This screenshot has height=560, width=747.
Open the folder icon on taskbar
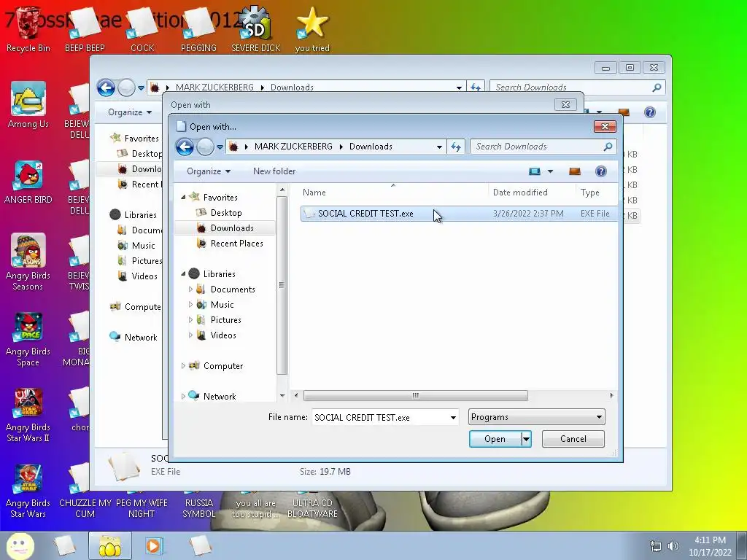pos(109,545)
